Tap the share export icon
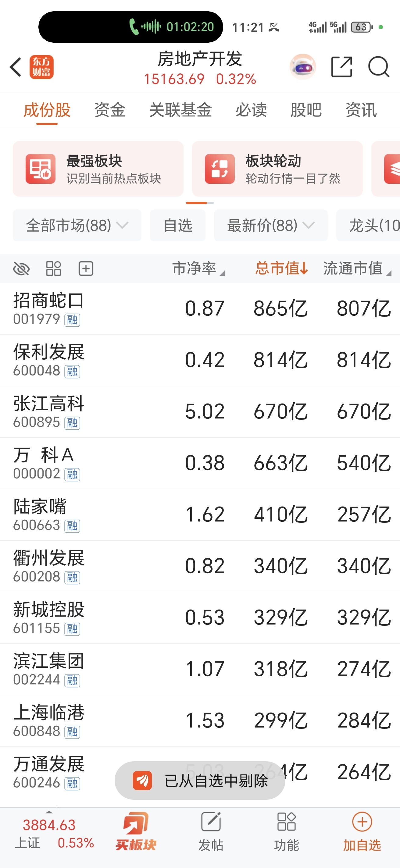Viewport: 400px width, 868px height. 341,67
